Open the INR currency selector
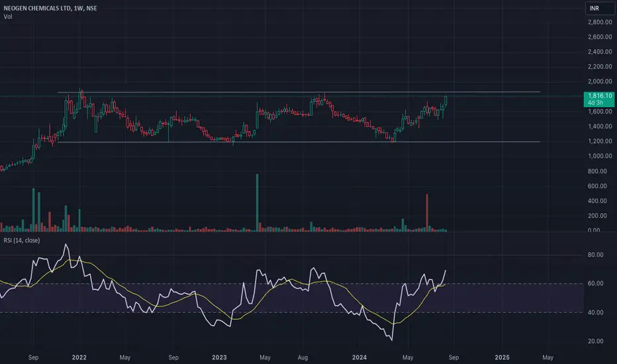 click(600, 8)
